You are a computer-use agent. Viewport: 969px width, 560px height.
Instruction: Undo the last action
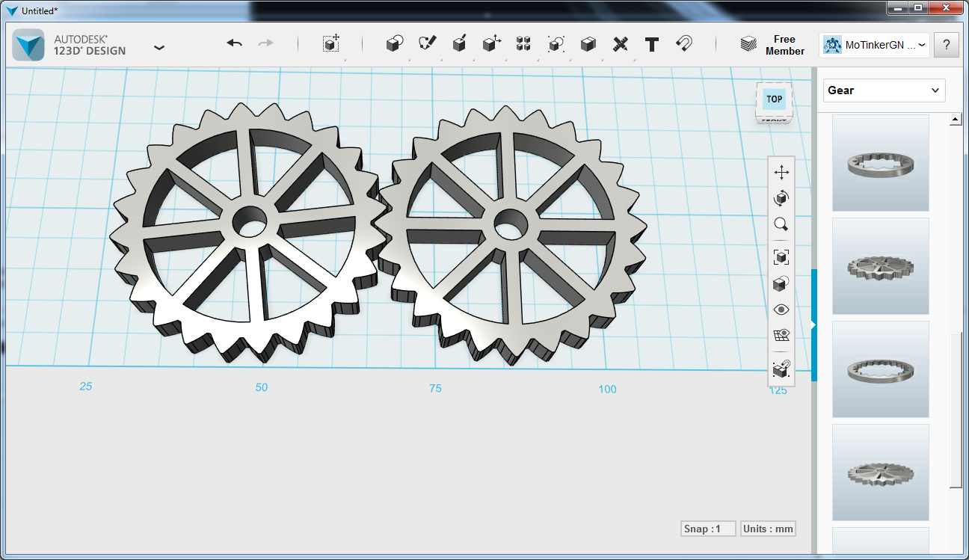pos(235,43)
